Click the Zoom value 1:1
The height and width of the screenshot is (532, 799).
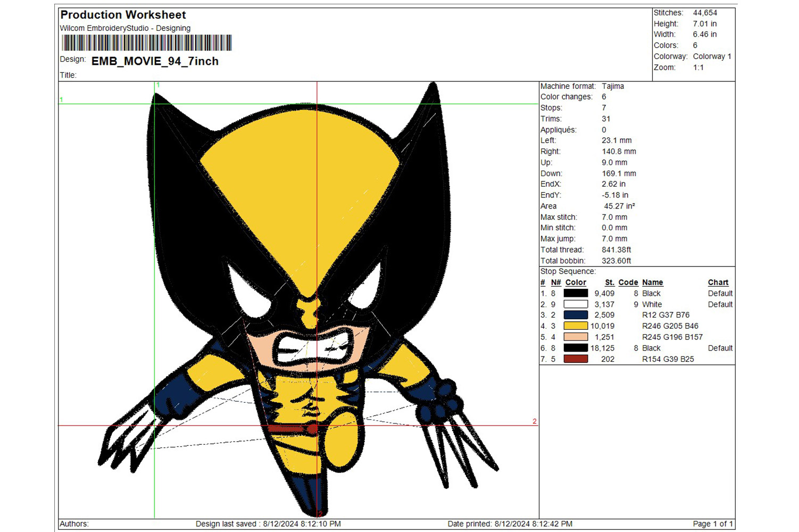(x=698, y=68)
